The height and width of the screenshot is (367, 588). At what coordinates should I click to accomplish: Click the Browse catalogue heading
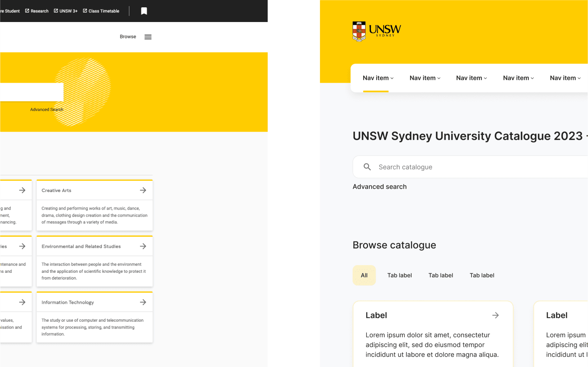(394, 245)
